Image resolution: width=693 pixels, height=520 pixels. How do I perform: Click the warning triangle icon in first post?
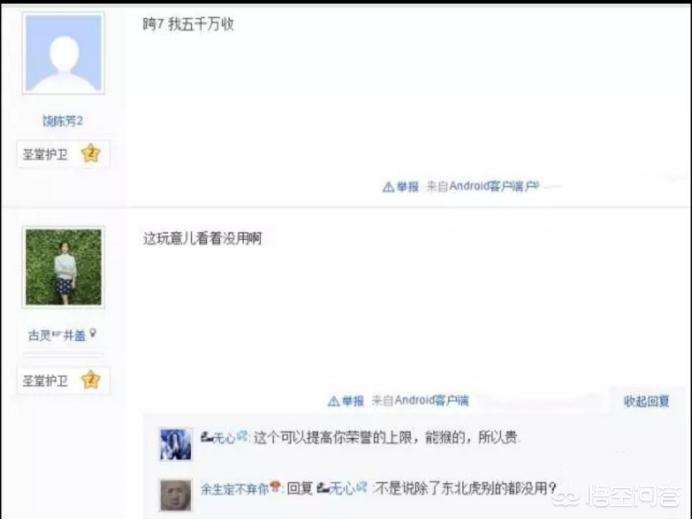(x=388, y=187)
